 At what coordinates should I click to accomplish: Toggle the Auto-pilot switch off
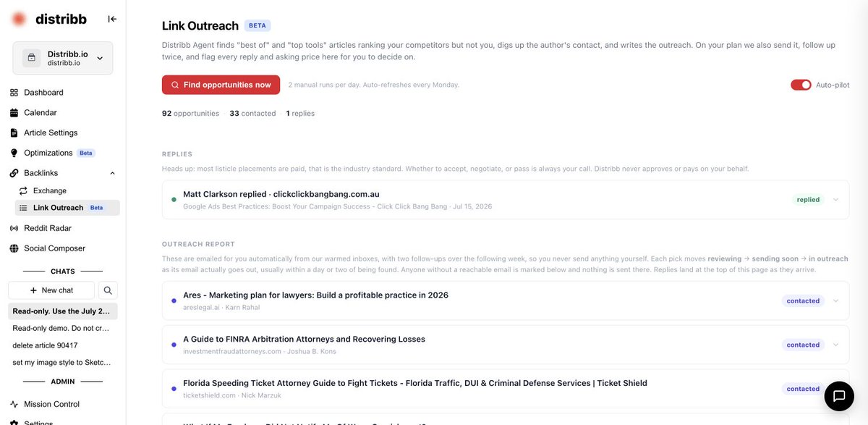point(801,85)
